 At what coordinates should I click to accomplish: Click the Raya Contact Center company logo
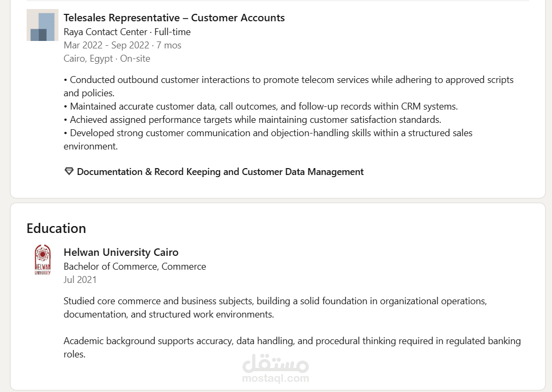(x=43, y=25)
